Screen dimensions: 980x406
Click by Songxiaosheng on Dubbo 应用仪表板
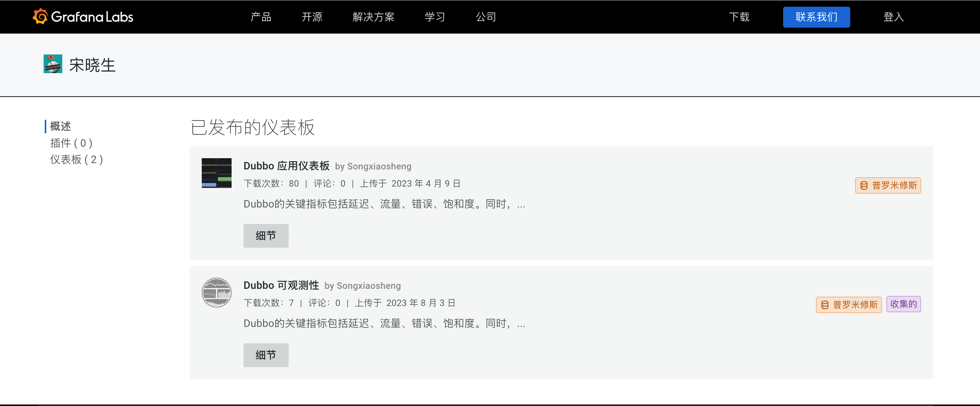(373, 166)
